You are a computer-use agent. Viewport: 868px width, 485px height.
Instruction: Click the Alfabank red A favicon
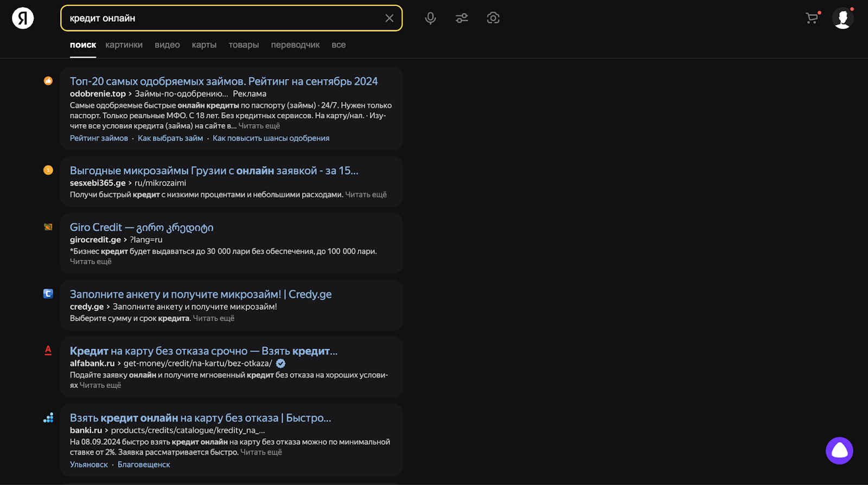tap(48, 350)
